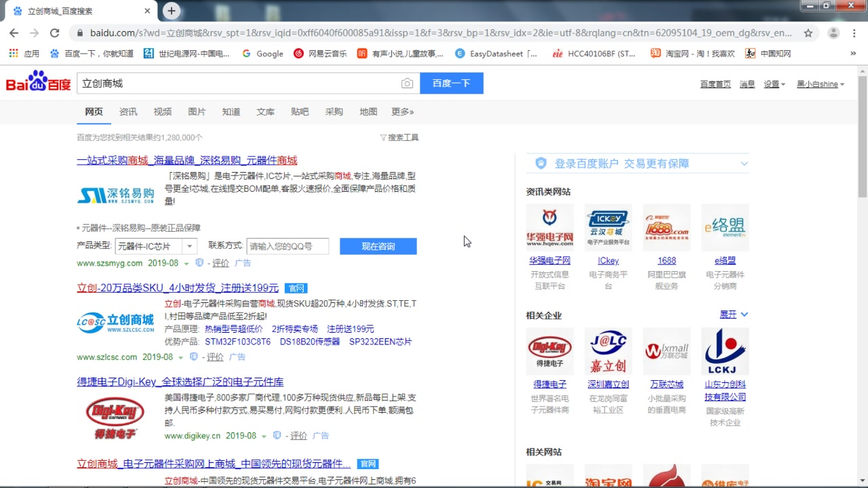This screenshot has height=488, width=868.
Task: Open 消息 link in header
Action: pyautogui.click(x=747, y=84)
